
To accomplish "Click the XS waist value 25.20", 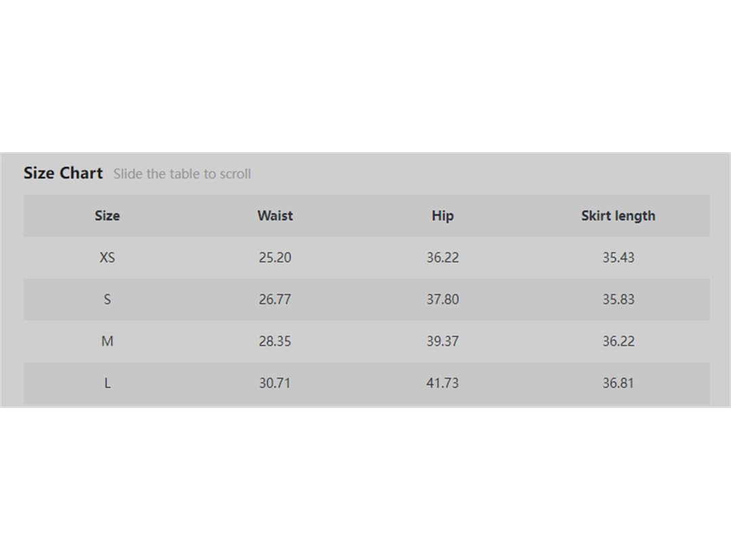I will (275, 257).
